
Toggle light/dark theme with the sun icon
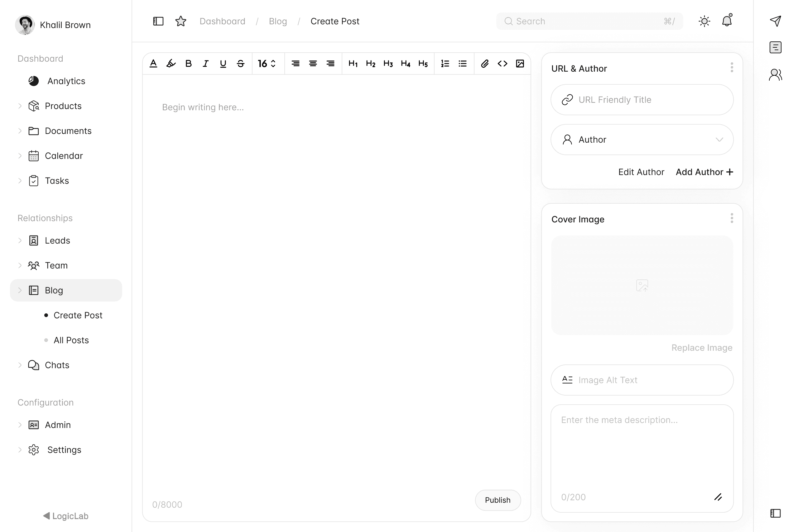(x=704, y=21)
